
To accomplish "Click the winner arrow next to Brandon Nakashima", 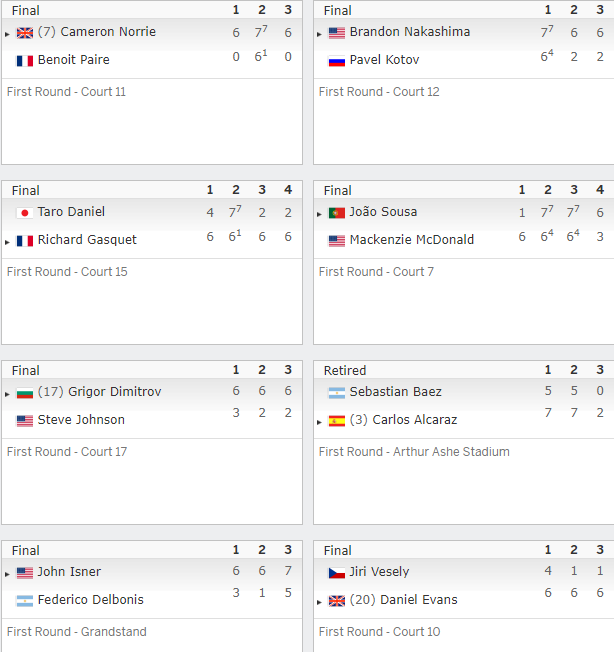I will click(x=319, y=34).
